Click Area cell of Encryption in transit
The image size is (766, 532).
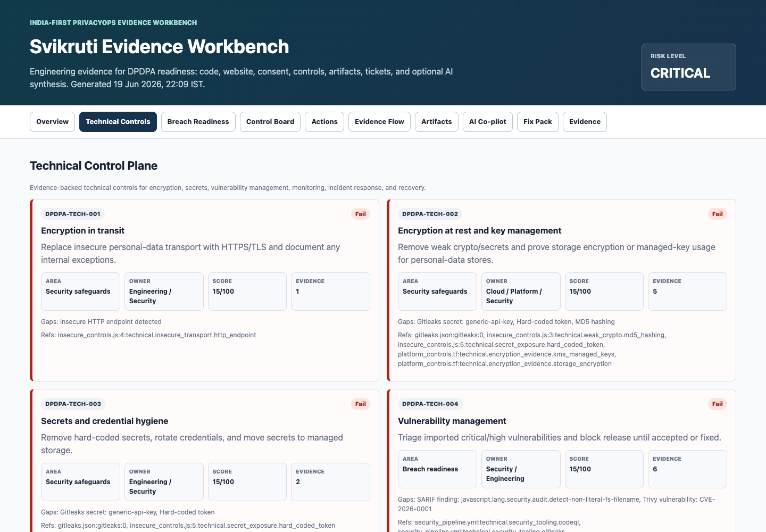click(80, 292)
